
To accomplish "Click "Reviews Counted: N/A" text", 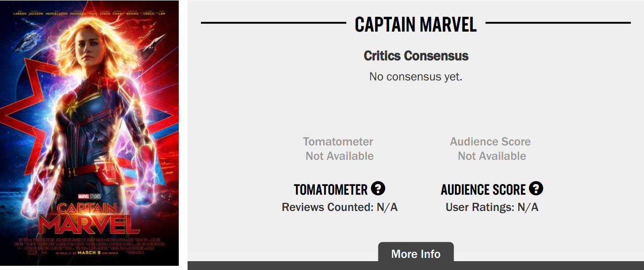I will pyautogui.click(x=339, y=207).
